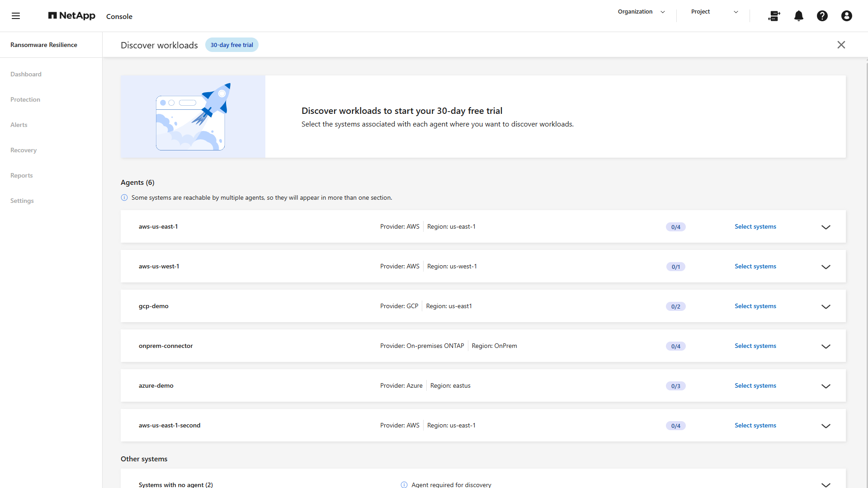Open the user account profile icon

[847, 16]
